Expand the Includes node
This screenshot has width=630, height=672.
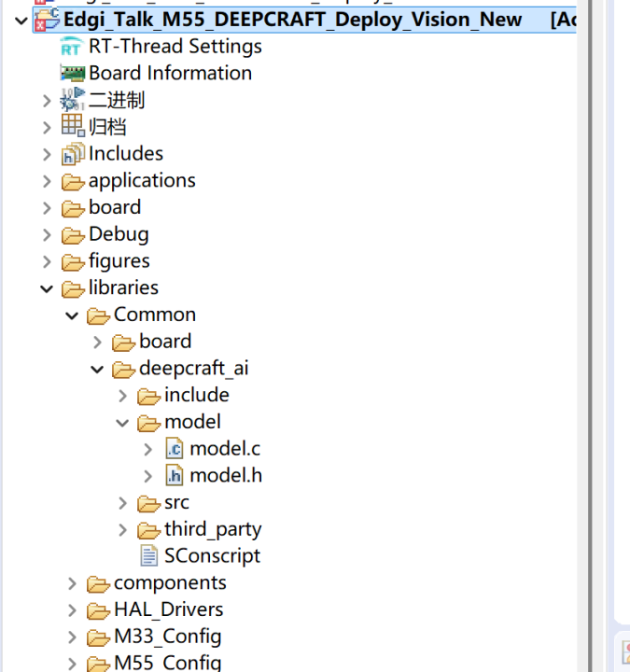coord(48,155)
